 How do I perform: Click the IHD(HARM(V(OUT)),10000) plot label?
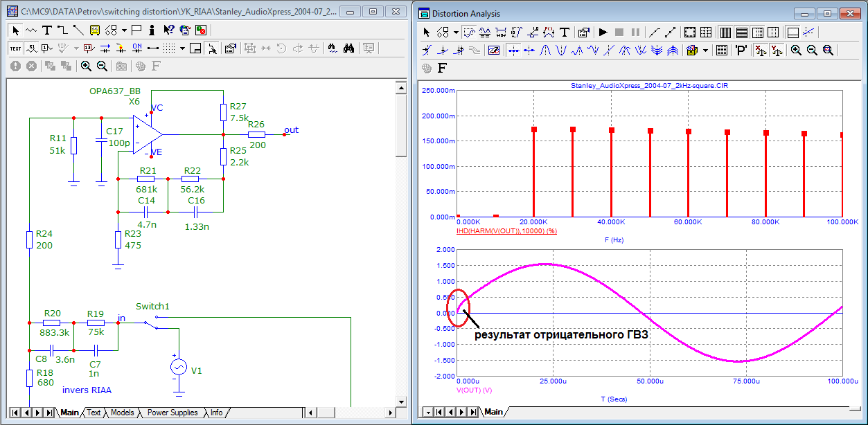point(506,229)
